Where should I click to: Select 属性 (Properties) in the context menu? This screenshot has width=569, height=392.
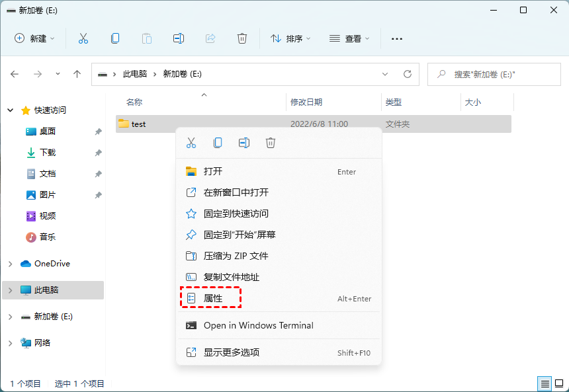click(210, 298)
